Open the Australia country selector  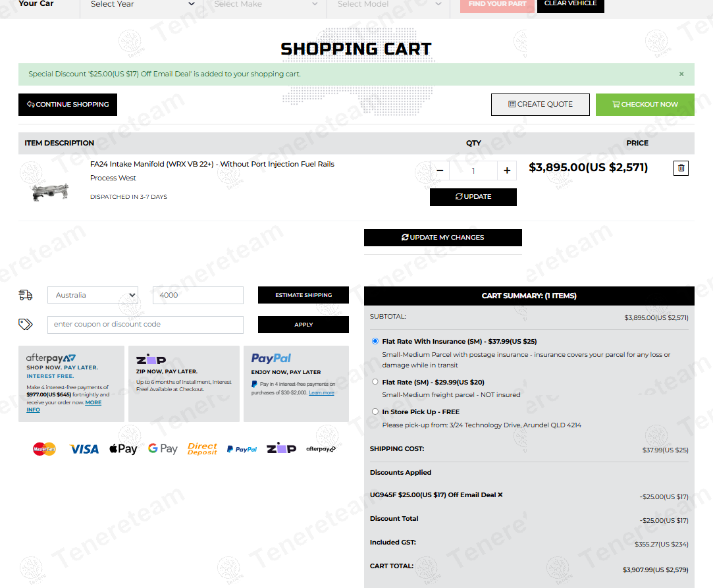click(x=92, y=295)
